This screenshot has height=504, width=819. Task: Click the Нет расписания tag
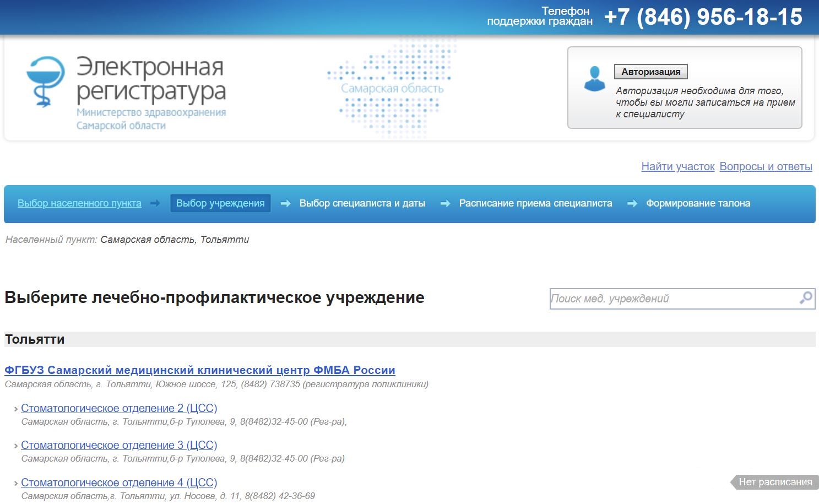pos(775,482)
